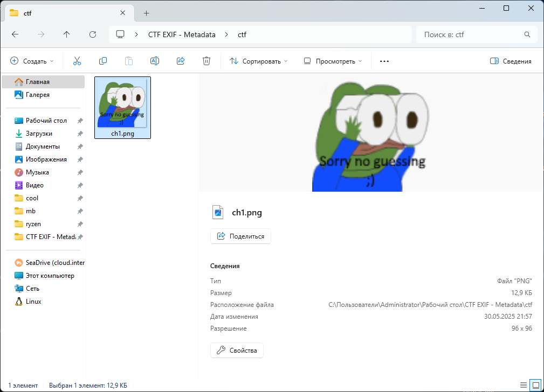The width and height of the screenshot is (544, 392).
Task: Expand the chevron after CTF EXIF - Metadata
Action: point(226,34)
